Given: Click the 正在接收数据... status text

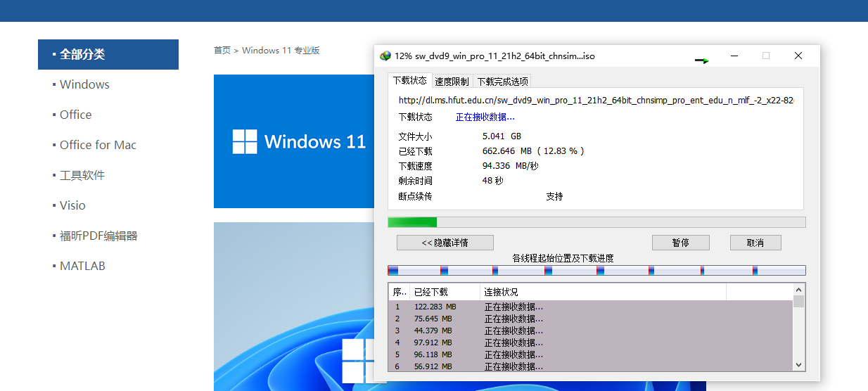Looking at the screenshot, I should pos(485,117).
